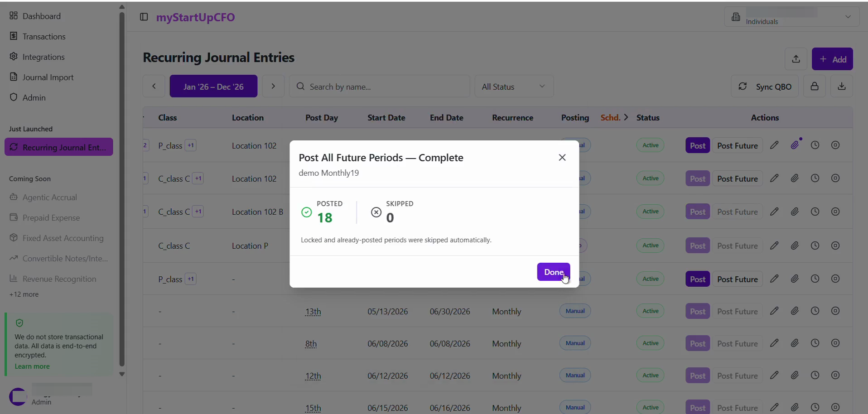868x414 pixels.
Task: Click the myStartUpCFO logo text
Action: [196, 17]
